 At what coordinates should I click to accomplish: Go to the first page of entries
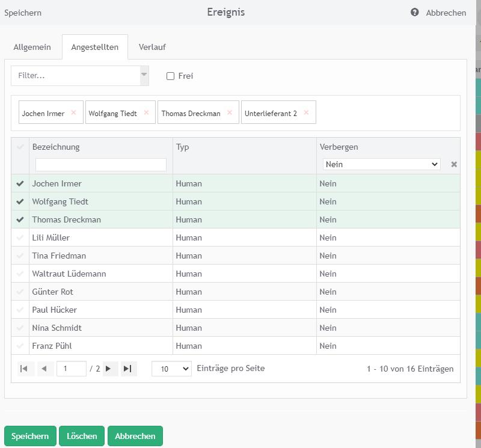[24, 369]
